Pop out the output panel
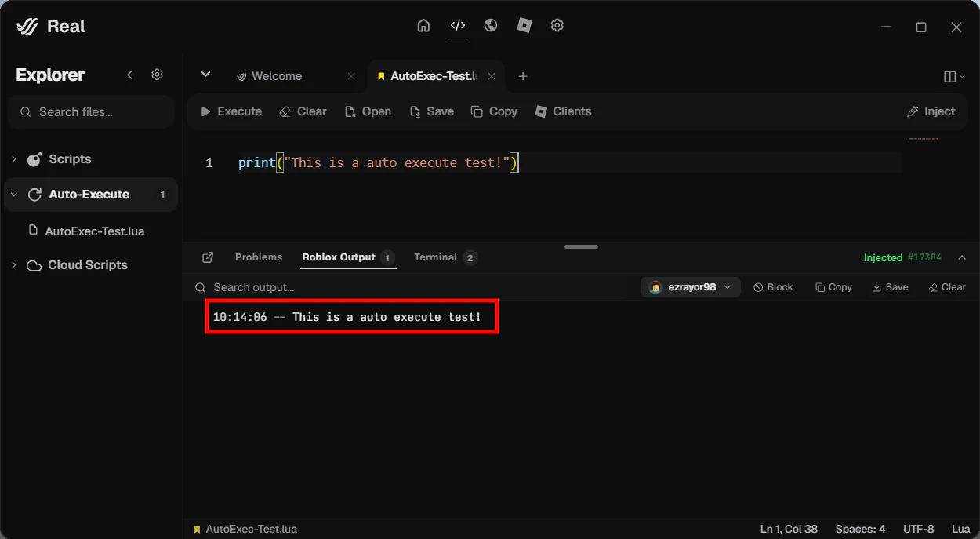Viewport: 980px width, 539px height. tap(208, 257)
